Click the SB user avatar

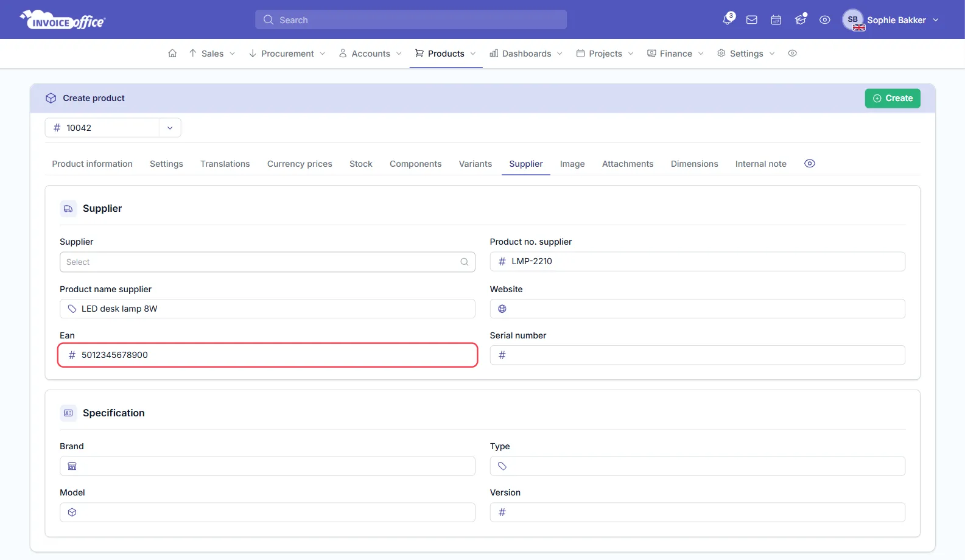tap(853, 19)
